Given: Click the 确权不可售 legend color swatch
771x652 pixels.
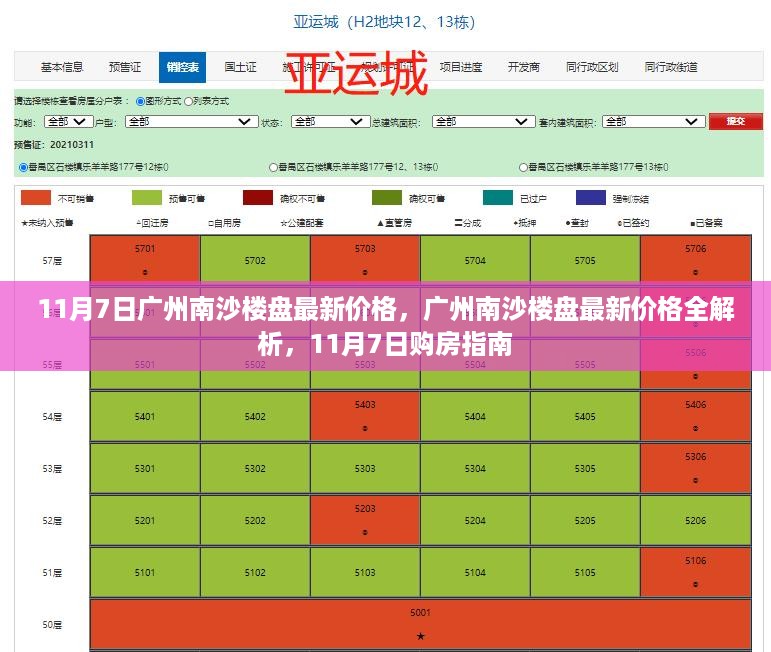Looking at the screenshot, I should (x=258, y=198).
